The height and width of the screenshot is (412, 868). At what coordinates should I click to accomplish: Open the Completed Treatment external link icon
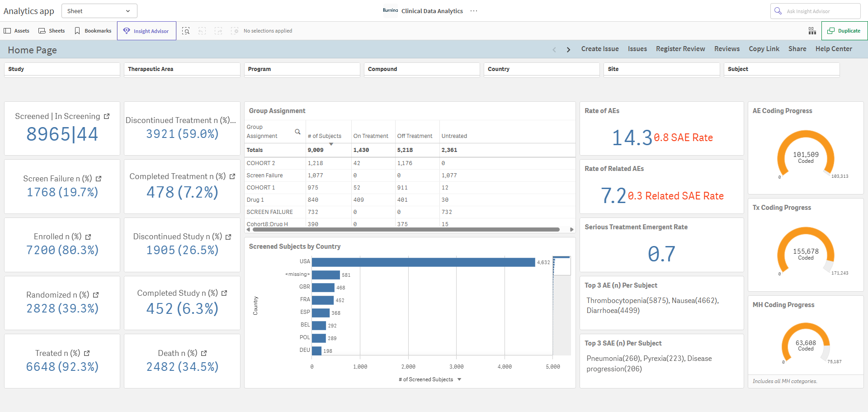(232, 176)
